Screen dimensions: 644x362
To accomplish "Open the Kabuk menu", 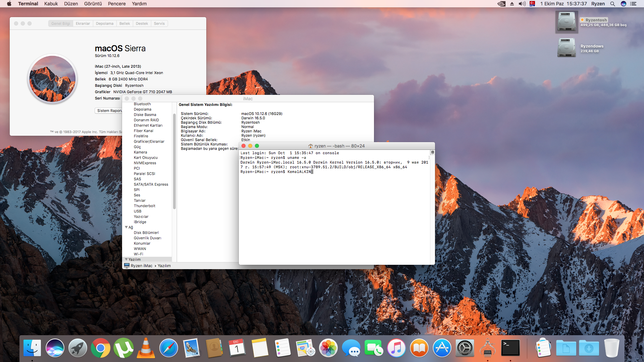I will [x=51, y=4].
